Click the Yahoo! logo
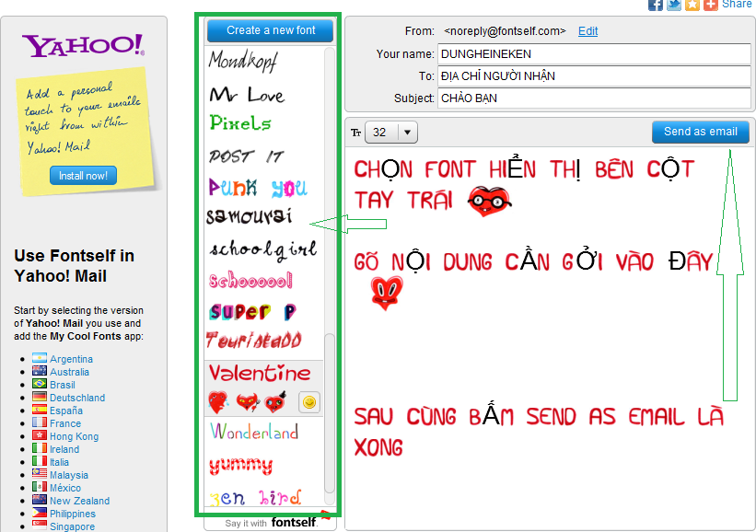Image resolution: width=756 pixels, height=532 pixels. tap(83, 46)
